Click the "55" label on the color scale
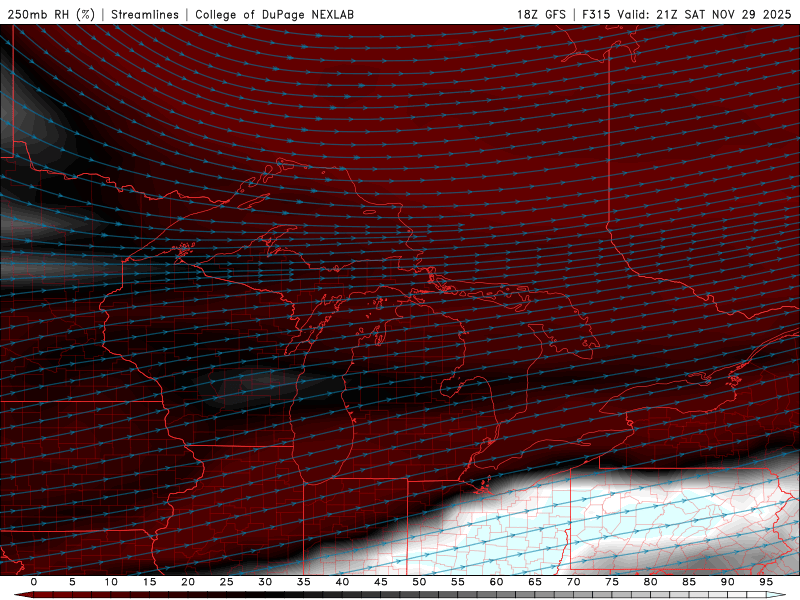800x600 pixels. pos(457,582)
